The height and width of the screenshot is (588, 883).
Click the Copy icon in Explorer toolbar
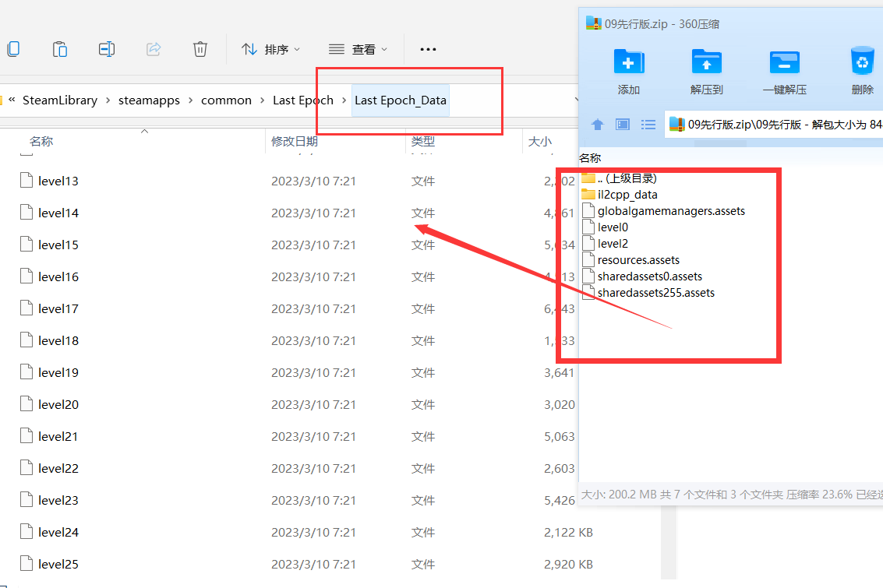[13, 49]
